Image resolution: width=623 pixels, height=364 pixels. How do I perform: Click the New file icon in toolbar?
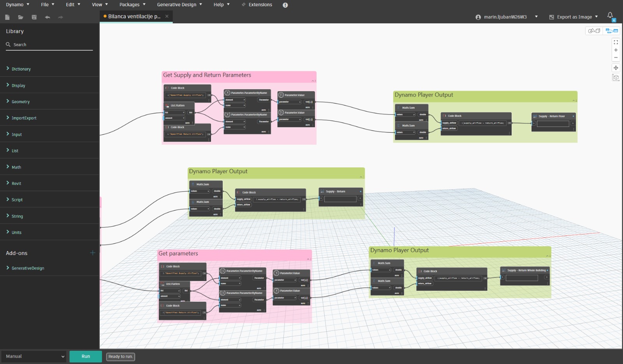(7, 17)
